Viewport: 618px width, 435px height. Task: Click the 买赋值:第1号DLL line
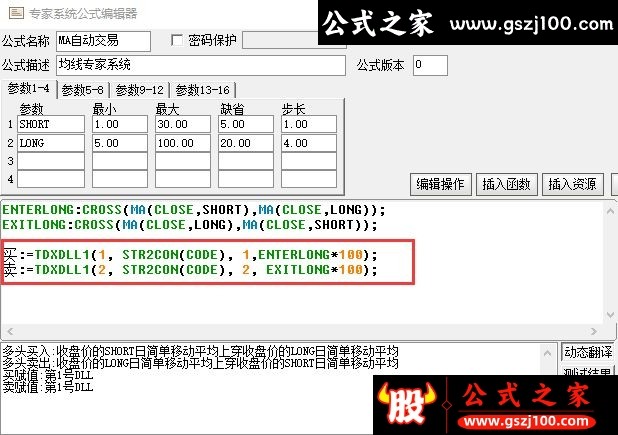[x=48, y=375]
